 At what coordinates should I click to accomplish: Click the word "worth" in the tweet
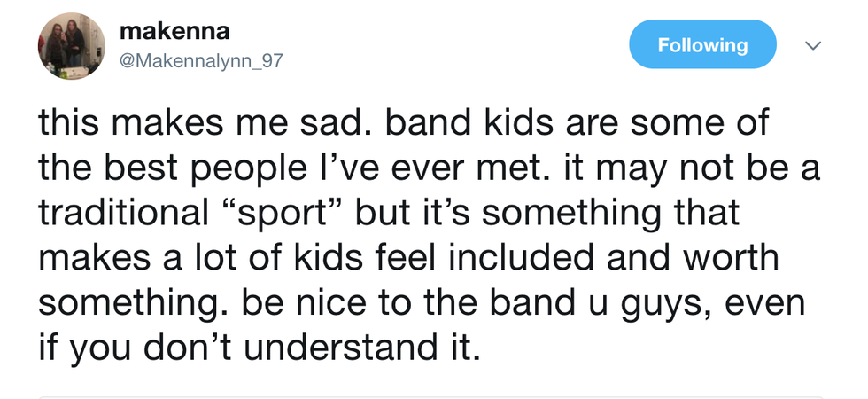pos(732,259)
